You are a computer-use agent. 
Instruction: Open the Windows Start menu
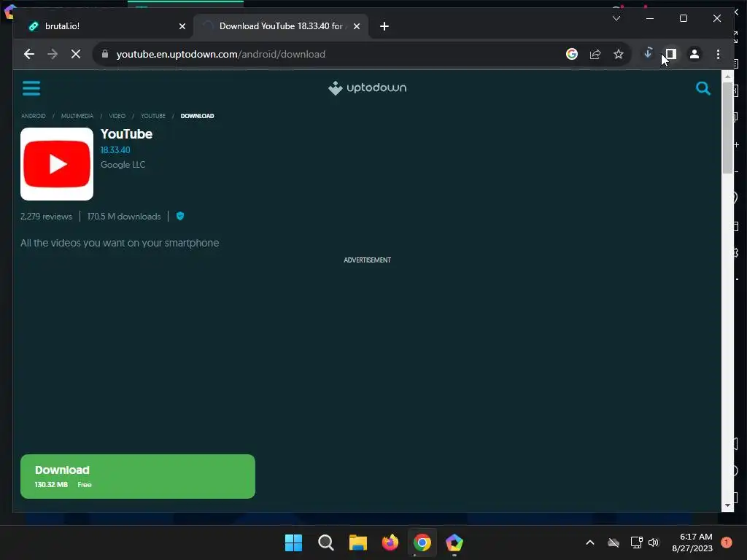(293, 542)
